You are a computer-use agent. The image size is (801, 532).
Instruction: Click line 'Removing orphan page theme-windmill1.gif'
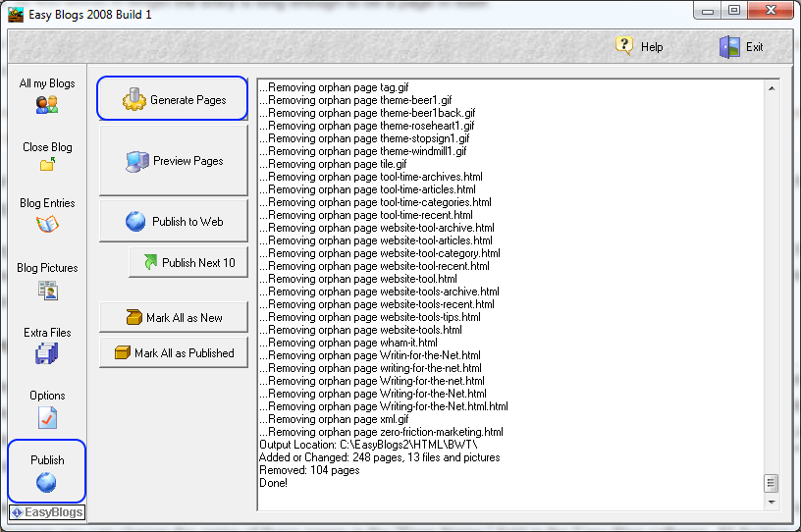(362, 151)
